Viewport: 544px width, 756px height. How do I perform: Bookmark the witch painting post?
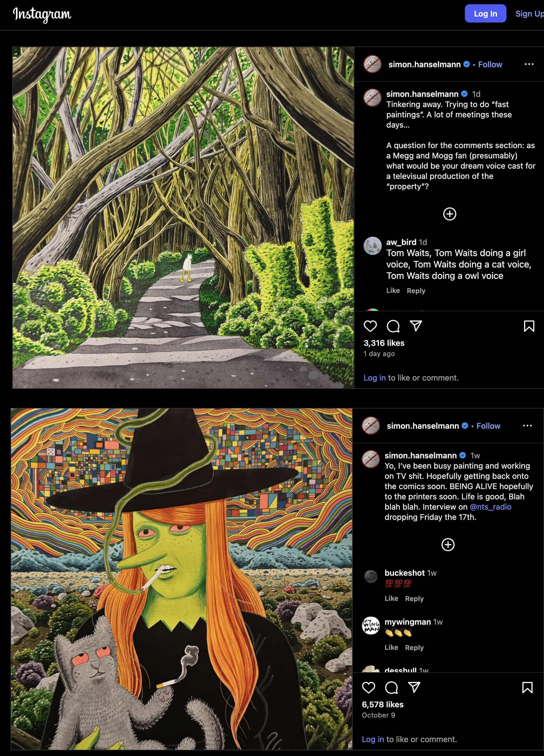[527, 687]
